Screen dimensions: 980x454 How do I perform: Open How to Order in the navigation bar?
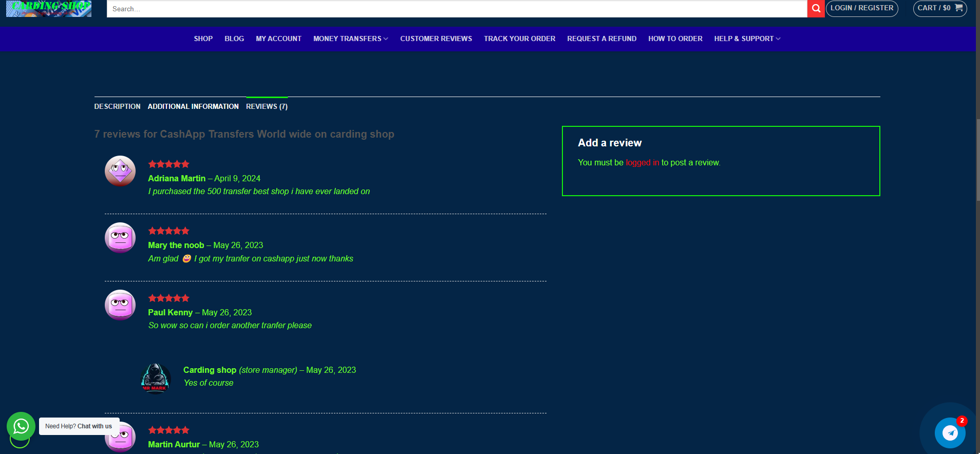click(675, 39)
